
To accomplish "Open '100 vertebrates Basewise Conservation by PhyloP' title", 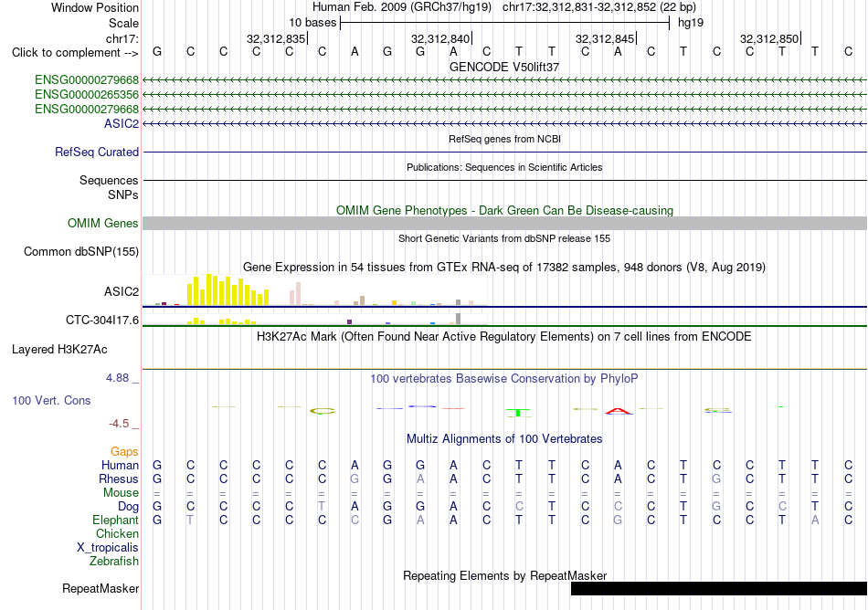I will (x=504, y=379).
